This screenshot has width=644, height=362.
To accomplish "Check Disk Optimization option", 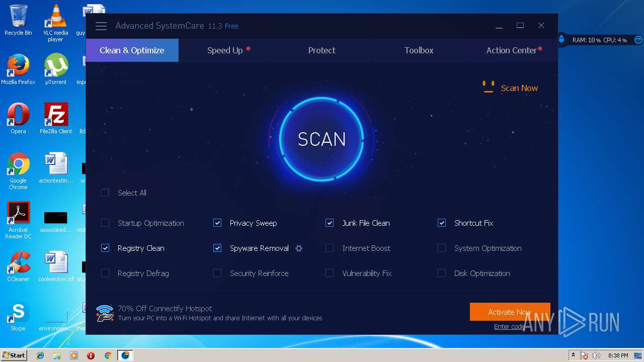I will 442,274.
